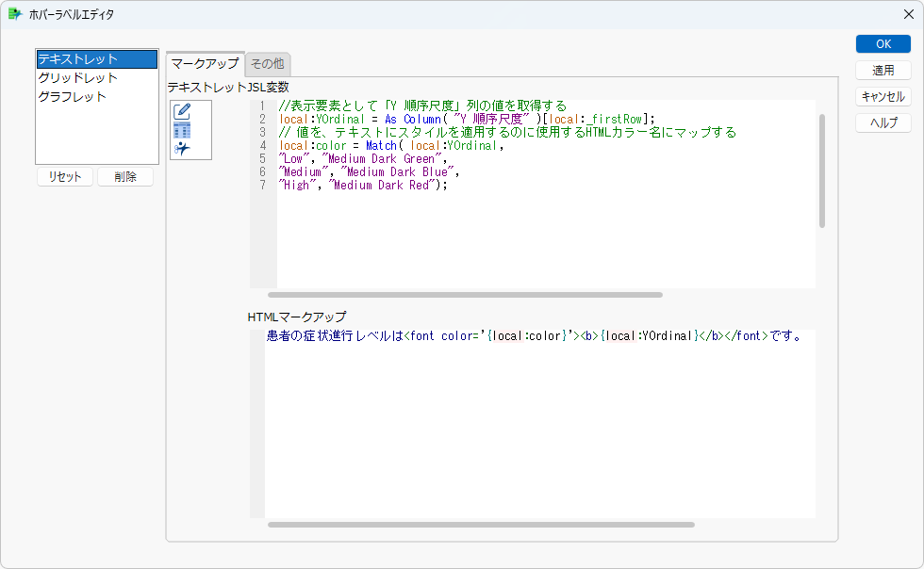This screenshot has height=569, width=924.
Task: Click line number 7 in JSL gutter
Action: [262, 185]
